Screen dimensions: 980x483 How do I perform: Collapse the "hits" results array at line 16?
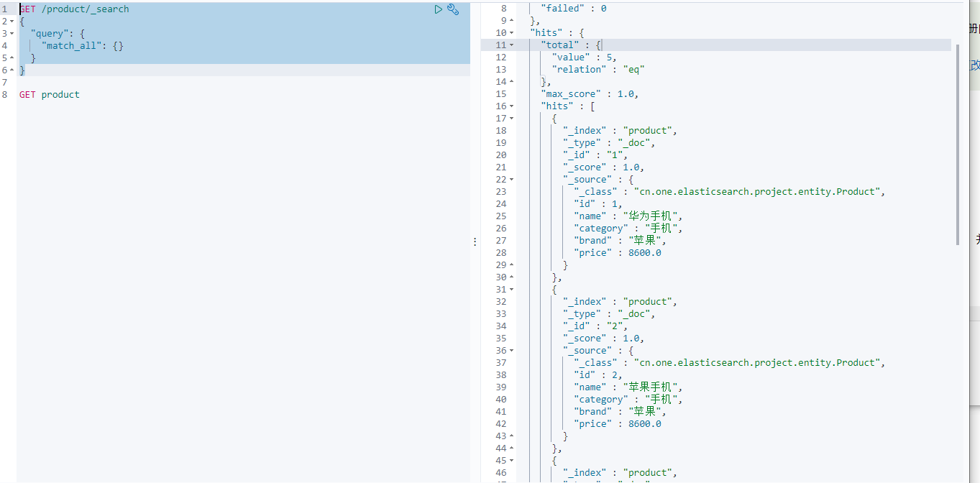pyautogui.click(x=510, y=106)
